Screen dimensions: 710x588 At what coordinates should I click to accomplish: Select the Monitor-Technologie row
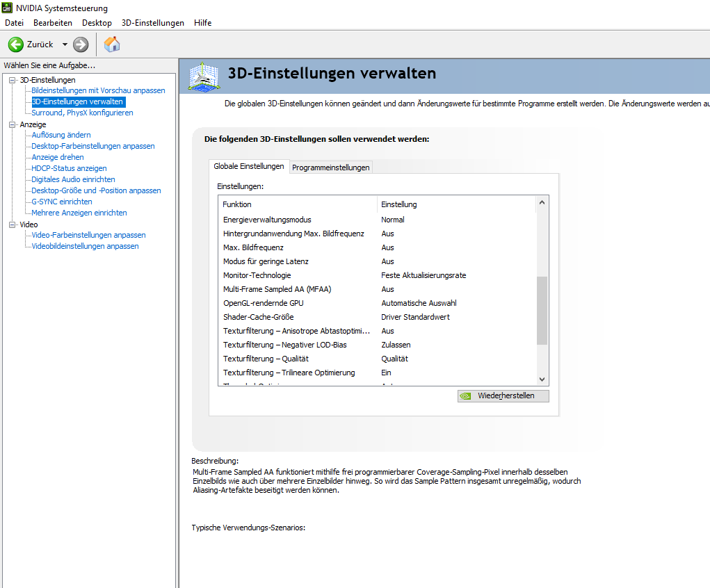377,275
